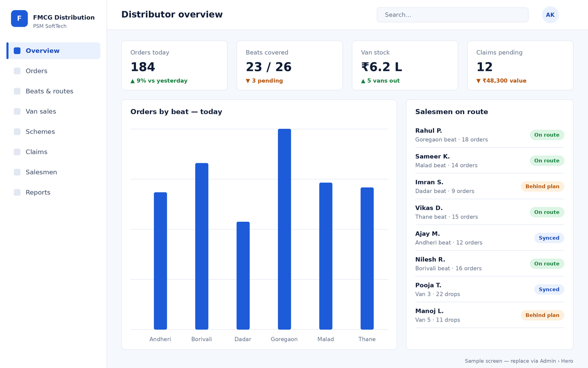The width and height of the screenshot is (588, 368).
Task: Open the Claims pending card
Action: (520, 65)
